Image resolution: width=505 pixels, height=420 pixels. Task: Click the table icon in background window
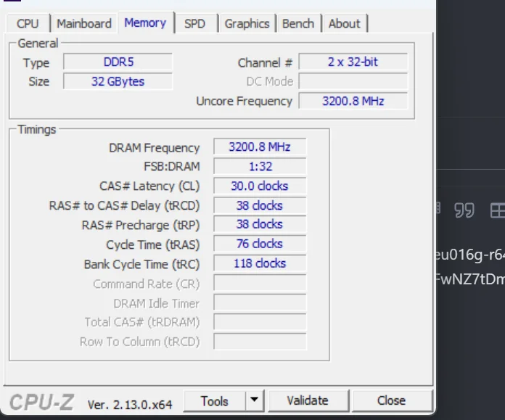(x=498, y=210)
